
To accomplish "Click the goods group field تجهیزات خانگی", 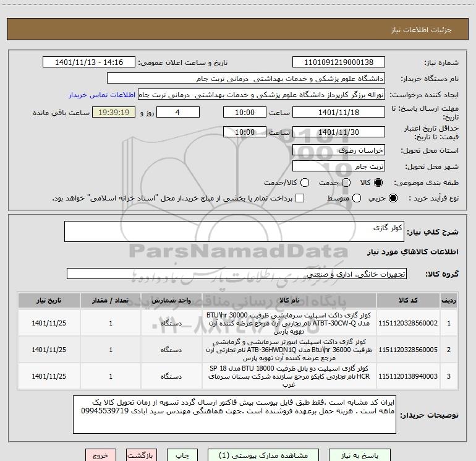I will pyautogui.click(x=237, y=274).
